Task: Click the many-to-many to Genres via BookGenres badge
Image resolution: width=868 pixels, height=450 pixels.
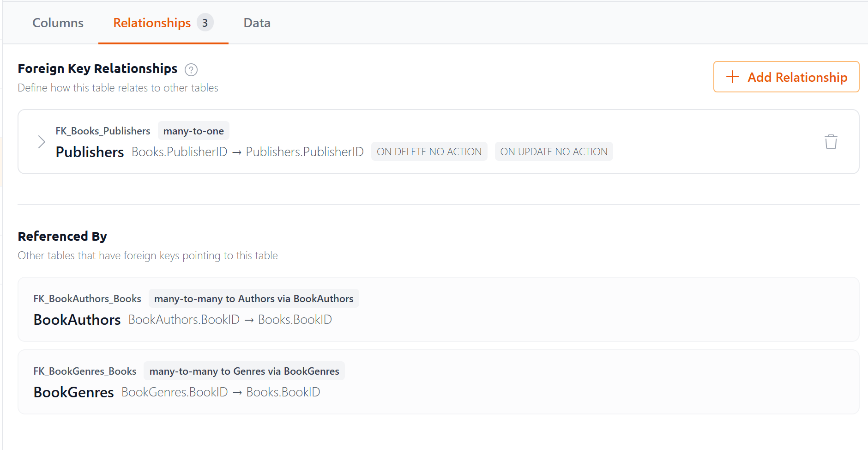Action: tap(244, 371)
